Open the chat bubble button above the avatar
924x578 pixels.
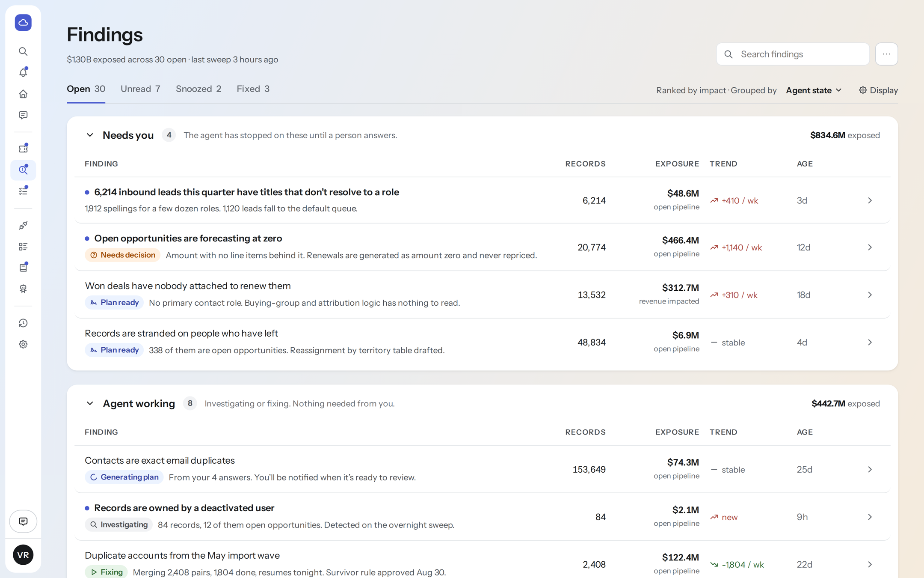click(23, 521)
